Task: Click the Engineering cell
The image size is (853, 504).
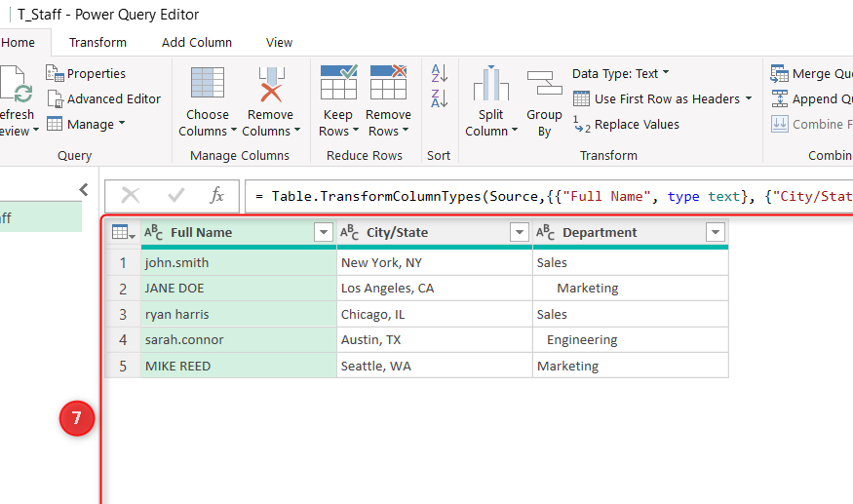Action: pos(630,340)
